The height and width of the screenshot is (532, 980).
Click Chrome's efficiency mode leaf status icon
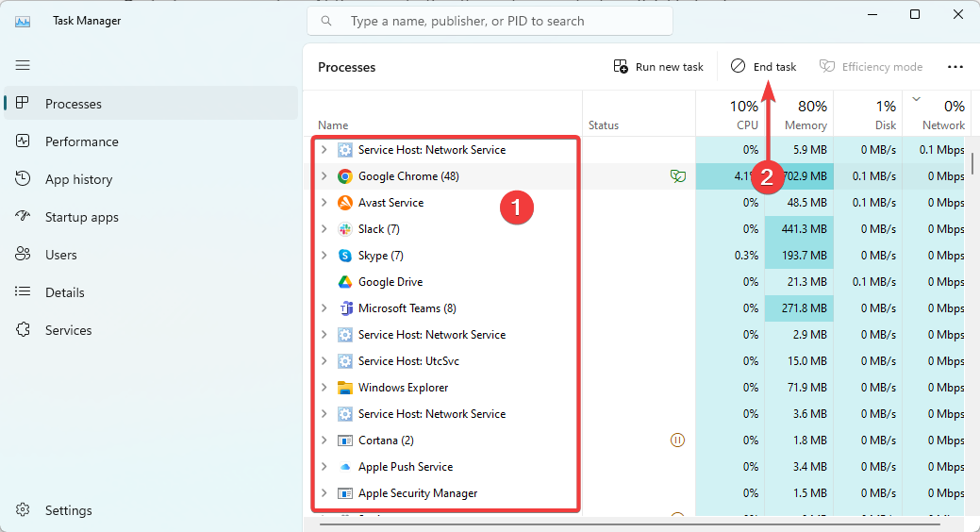pos(677,176)
